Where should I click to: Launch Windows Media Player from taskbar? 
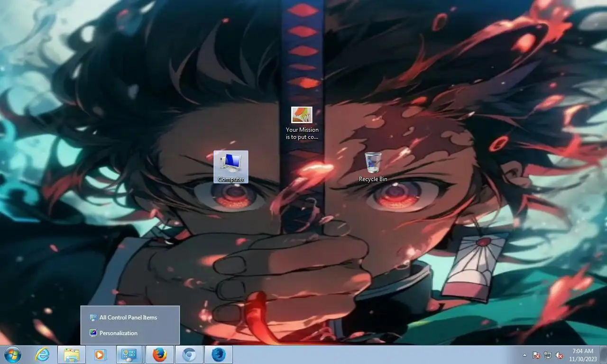point(100,355)
